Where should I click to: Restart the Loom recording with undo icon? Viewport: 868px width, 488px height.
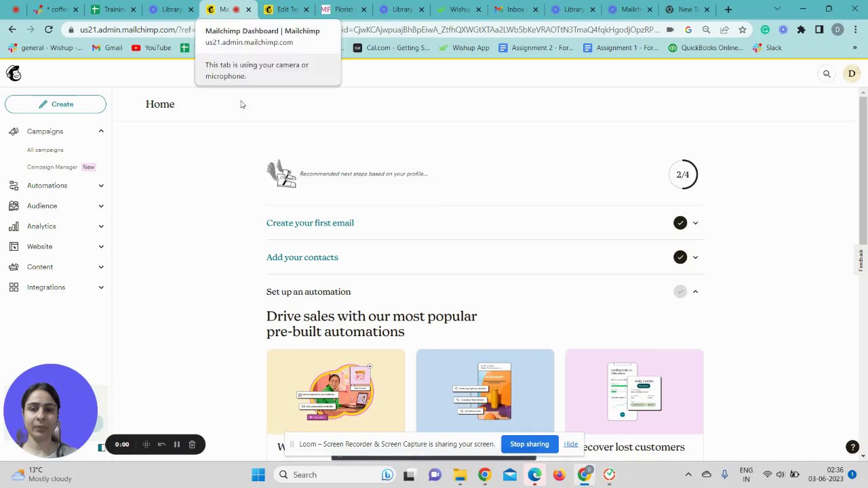tap(161, 445)
